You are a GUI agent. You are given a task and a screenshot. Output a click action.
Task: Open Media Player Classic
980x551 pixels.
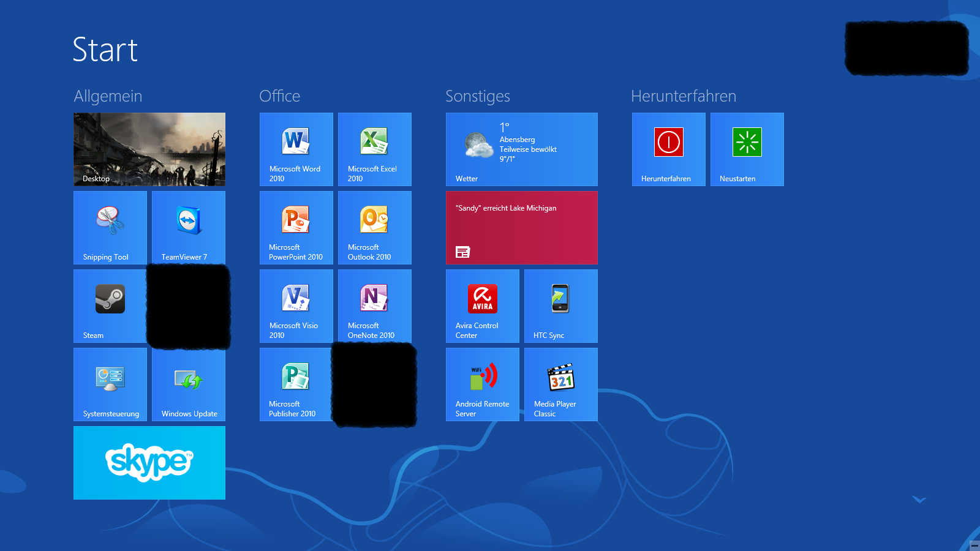[x=561, y=384]
